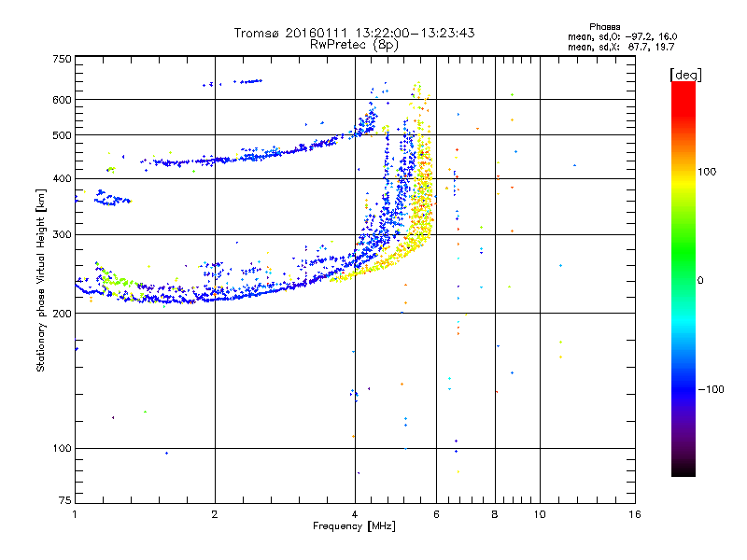Image resolution: width=747 pixels, height=560 pixels.
Task: Click the plot title 'Tromsø 20160111 13:22:00-13:23:43'
Action: click(x=354, y=33)
